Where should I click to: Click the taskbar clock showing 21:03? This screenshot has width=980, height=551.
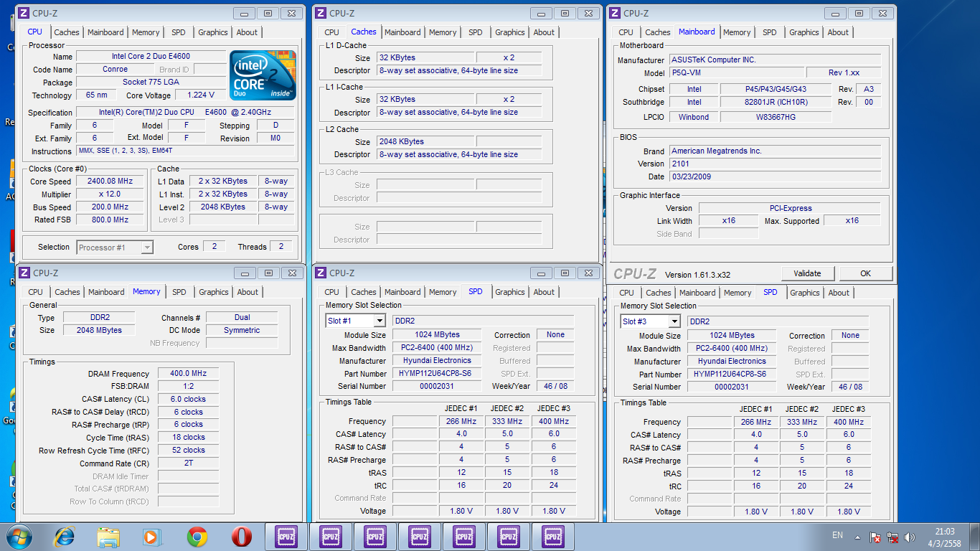(944, 537)
